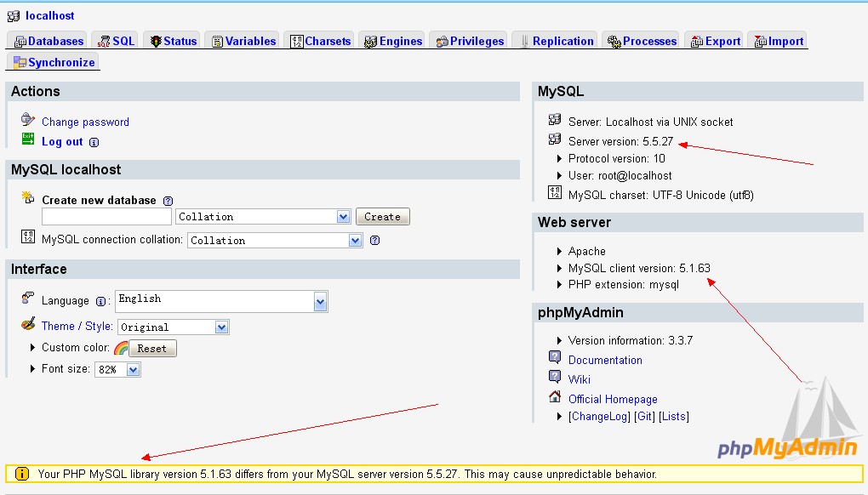Select the 'PHP extension: mysql' text
868x495 pixels.
click(623, 284)
